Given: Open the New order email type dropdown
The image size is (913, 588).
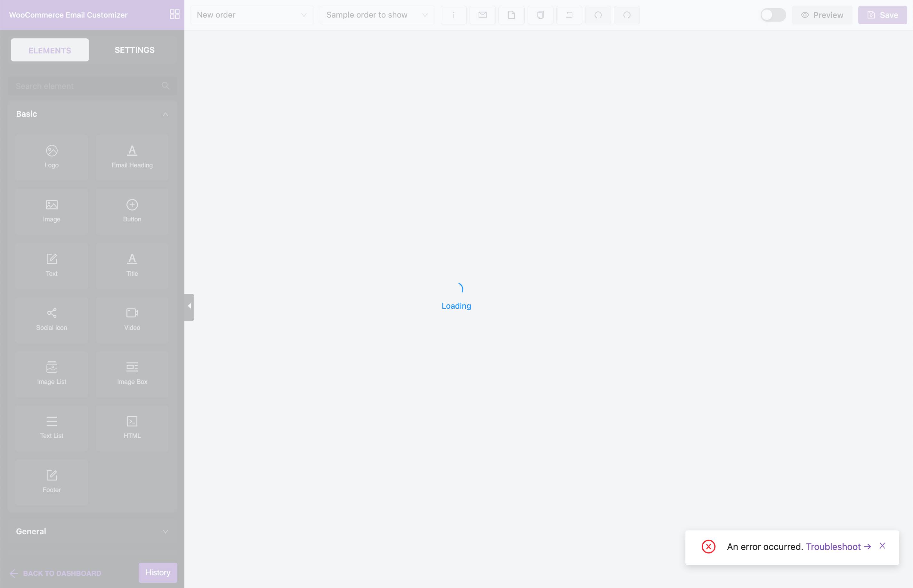Looking at the screenshot, I should coord(251,15).
